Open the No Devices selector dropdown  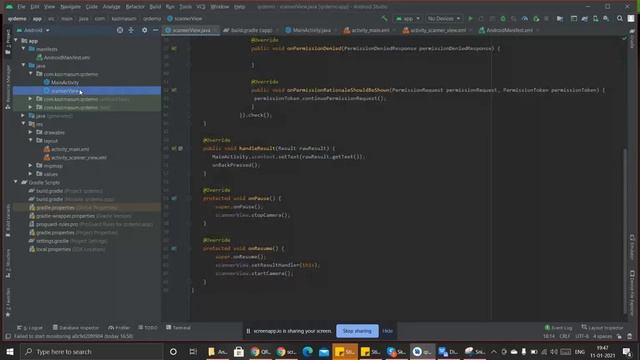(x=444, y=19)
